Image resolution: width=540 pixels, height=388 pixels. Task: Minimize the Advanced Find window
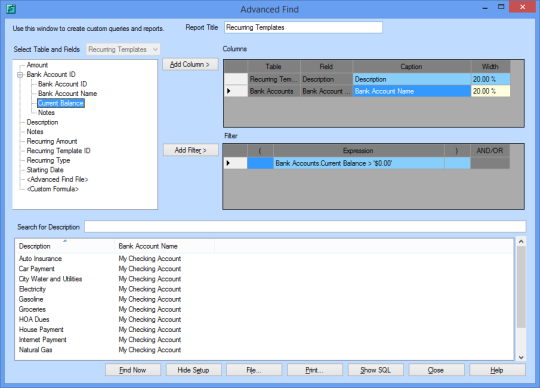[x=486, y=8]
